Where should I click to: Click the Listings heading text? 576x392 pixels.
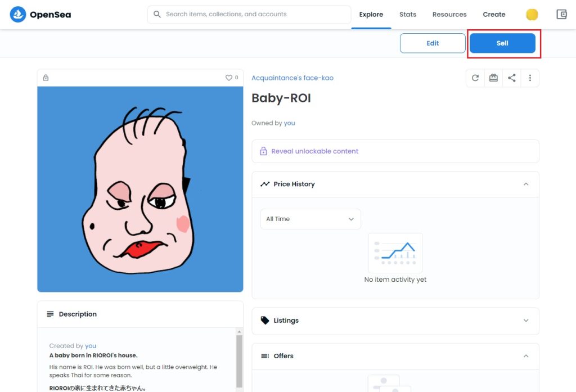(x=286, y=321)
